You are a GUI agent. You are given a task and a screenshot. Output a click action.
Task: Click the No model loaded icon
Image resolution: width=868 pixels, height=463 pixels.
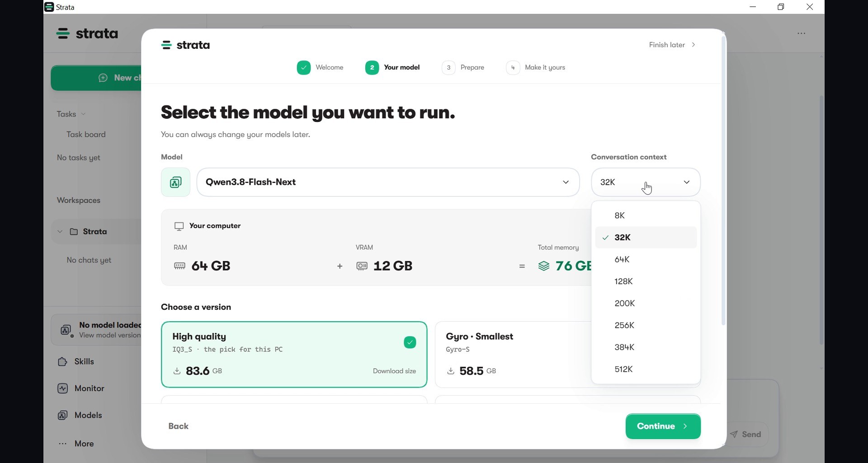(x=66, y=330)
